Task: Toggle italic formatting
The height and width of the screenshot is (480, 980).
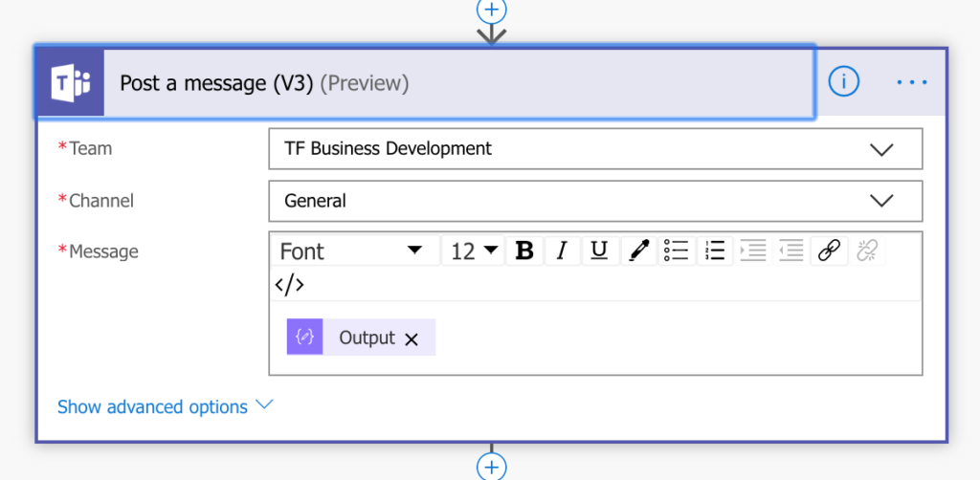Action: [x=562, y=251]
